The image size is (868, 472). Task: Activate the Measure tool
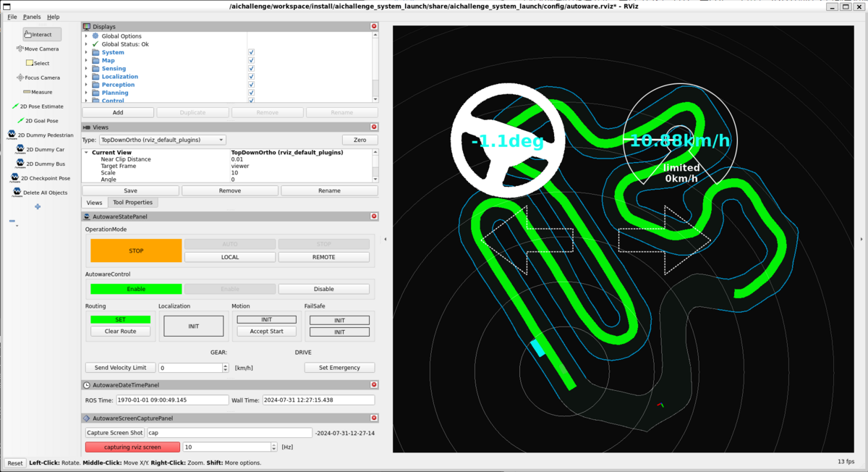pyautogui.click(x=38, y=92)
